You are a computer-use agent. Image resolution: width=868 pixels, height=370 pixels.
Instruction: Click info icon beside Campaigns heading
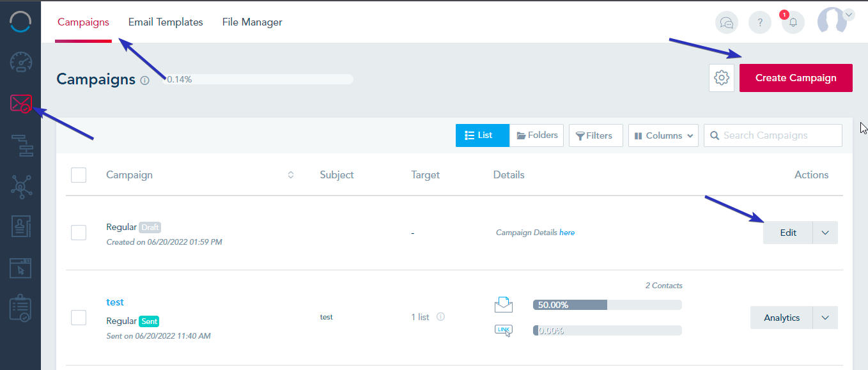tap(144, 81)
